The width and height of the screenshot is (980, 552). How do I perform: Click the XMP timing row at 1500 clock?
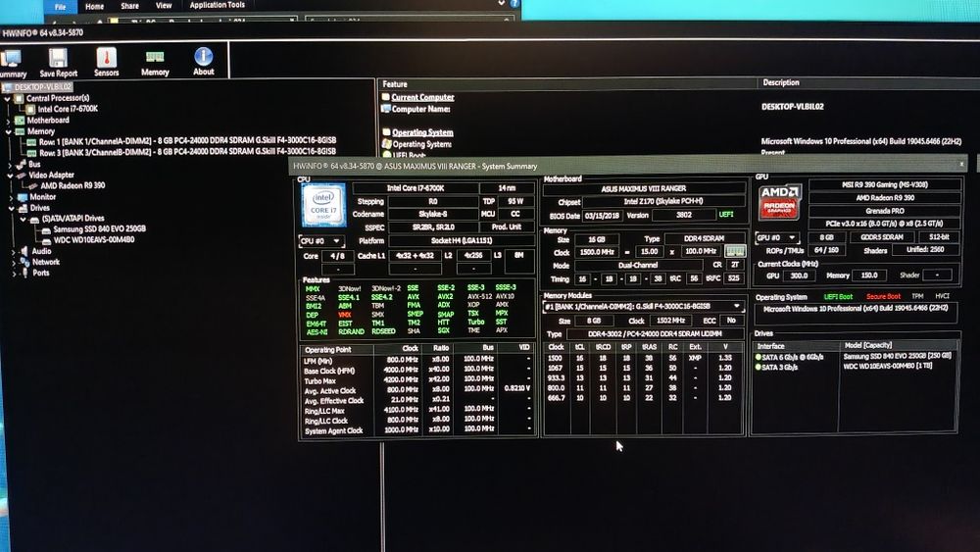pos(643,358)
